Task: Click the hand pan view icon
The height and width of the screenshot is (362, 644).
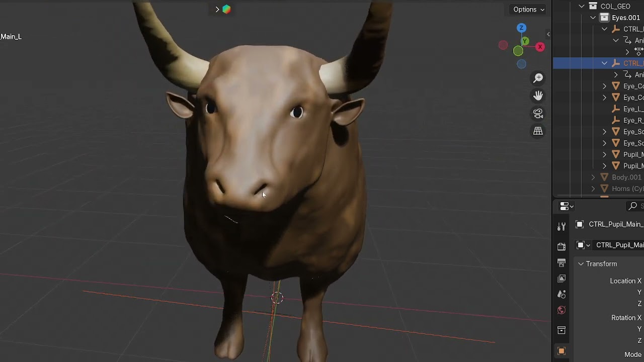Action: (x=538, y=96)
